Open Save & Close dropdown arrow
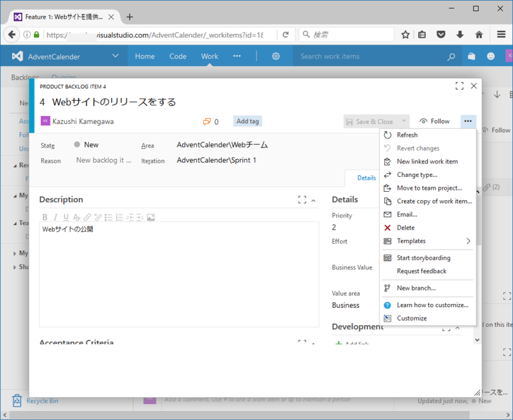The width and height of the screenshot is (513, 420). (404, 121)
